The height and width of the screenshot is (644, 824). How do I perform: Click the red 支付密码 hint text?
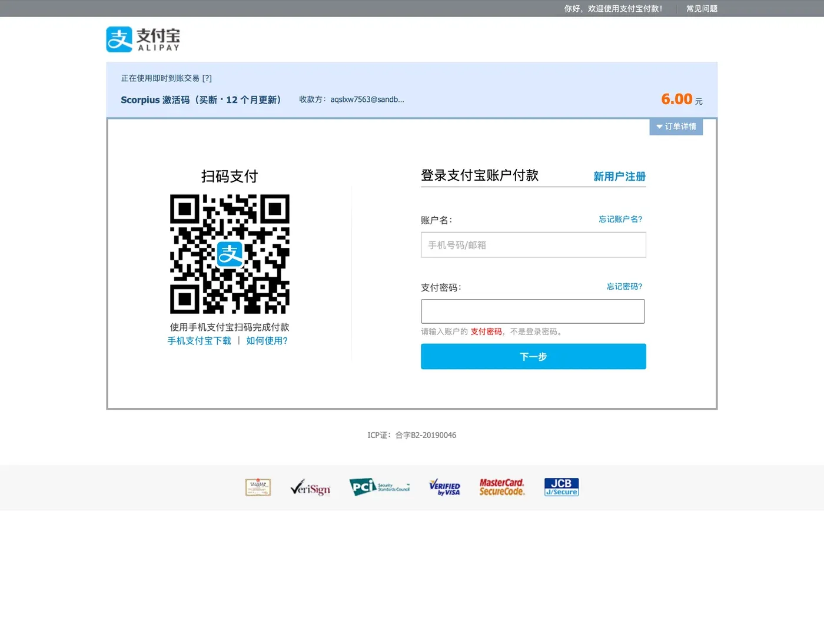point(486,332)
